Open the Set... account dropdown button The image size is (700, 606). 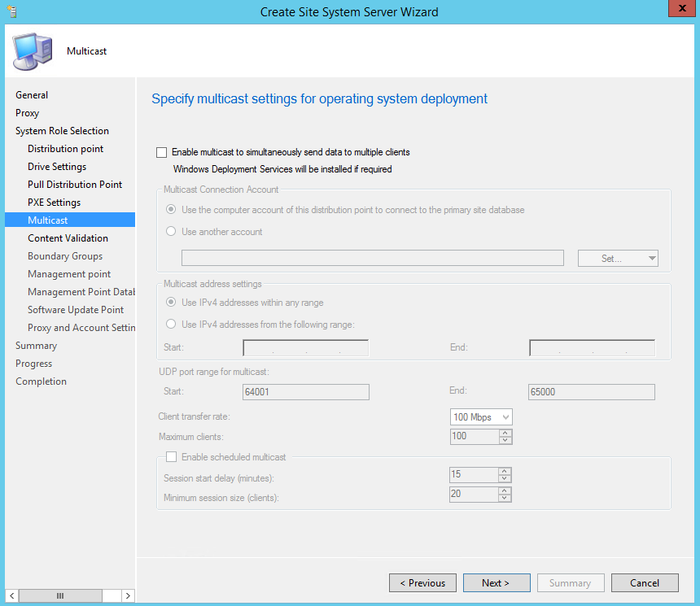pyautogui.click(x=618, y=259)
